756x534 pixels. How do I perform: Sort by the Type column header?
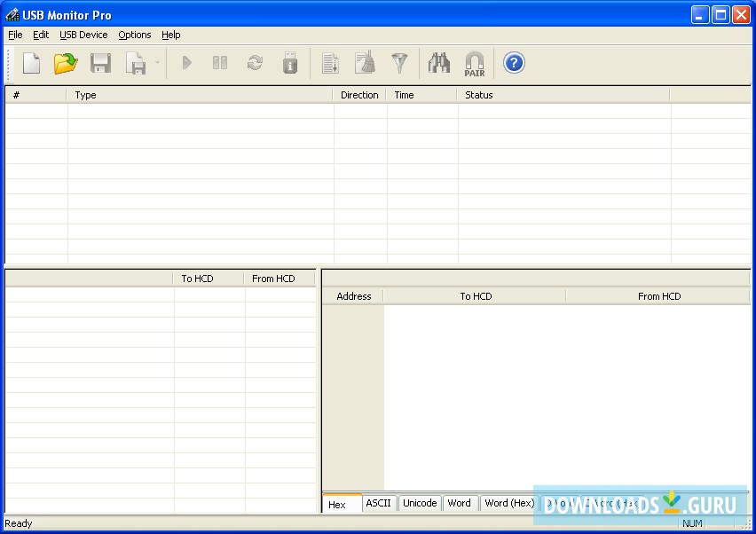click(x=200, y=95)
